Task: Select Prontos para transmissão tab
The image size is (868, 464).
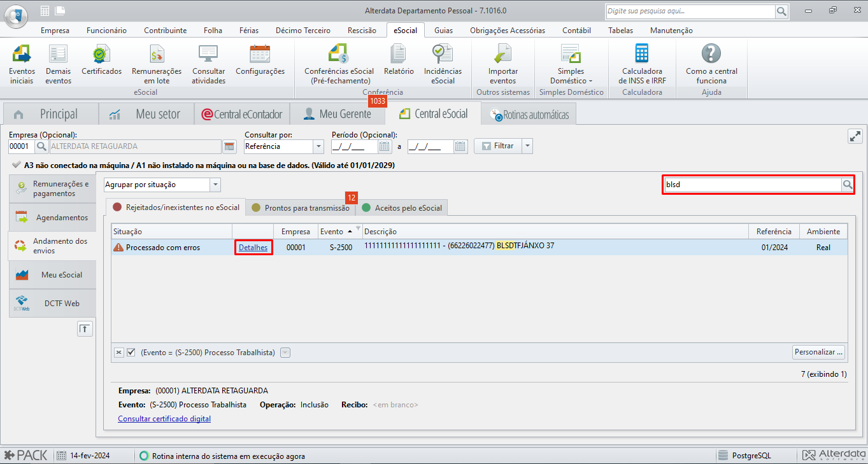Action: click(301, 207)
